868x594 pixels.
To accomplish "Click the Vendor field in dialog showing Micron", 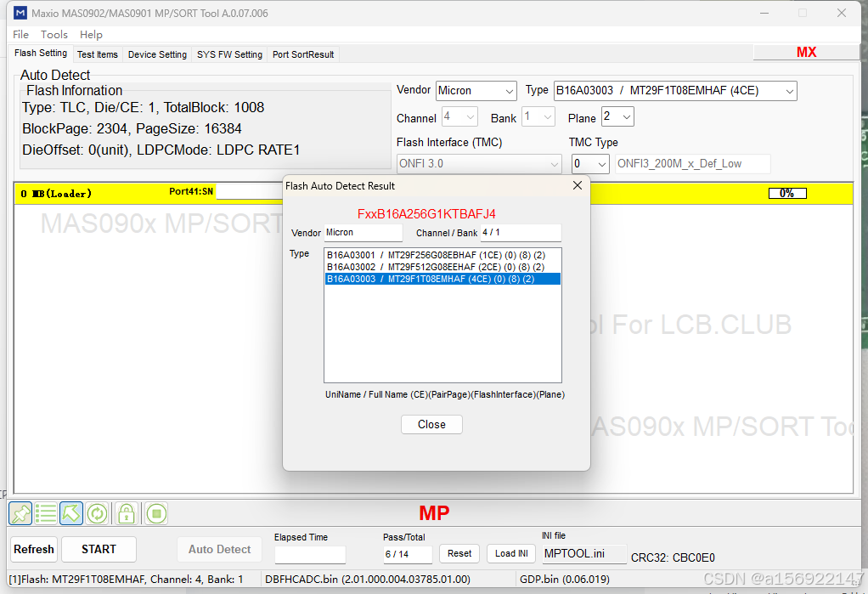I will [x=364, y=233].
